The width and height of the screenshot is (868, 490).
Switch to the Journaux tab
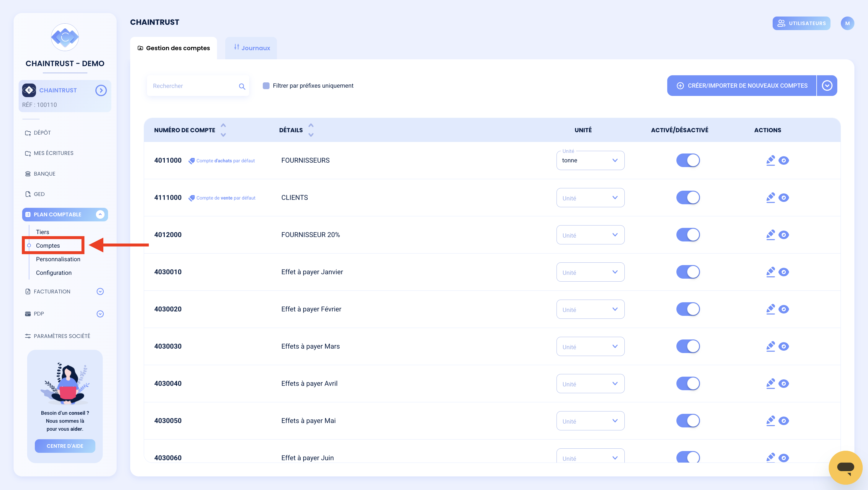[251, 48]
